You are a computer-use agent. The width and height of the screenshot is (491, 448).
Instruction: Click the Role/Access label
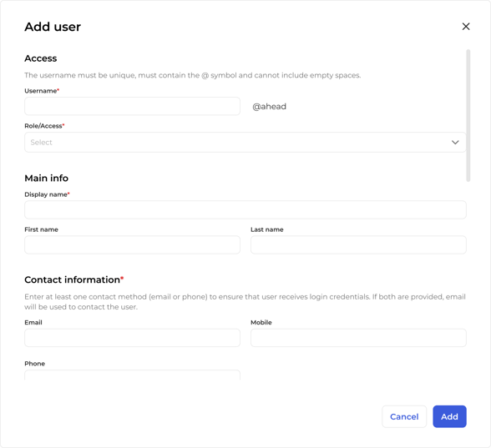pos(44,126)
